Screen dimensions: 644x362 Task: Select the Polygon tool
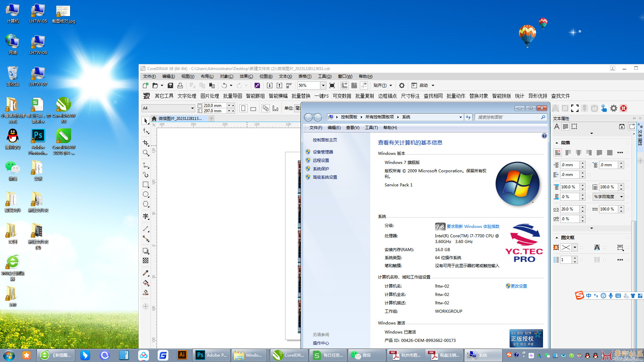(146, 204)
